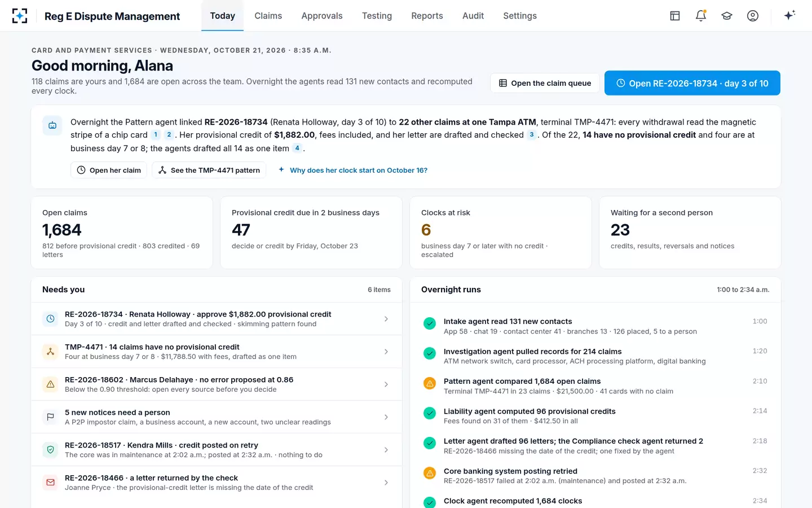Open citation reference 1 in summary
Viewport: 812px width, 508px height.
(156, 135)
